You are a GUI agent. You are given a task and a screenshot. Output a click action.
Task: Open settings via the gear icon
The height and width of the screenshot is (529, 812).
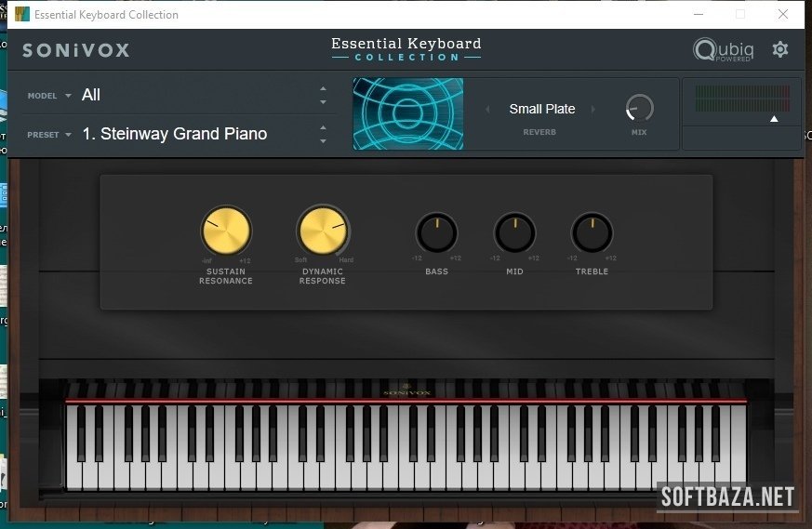point(780,49)
